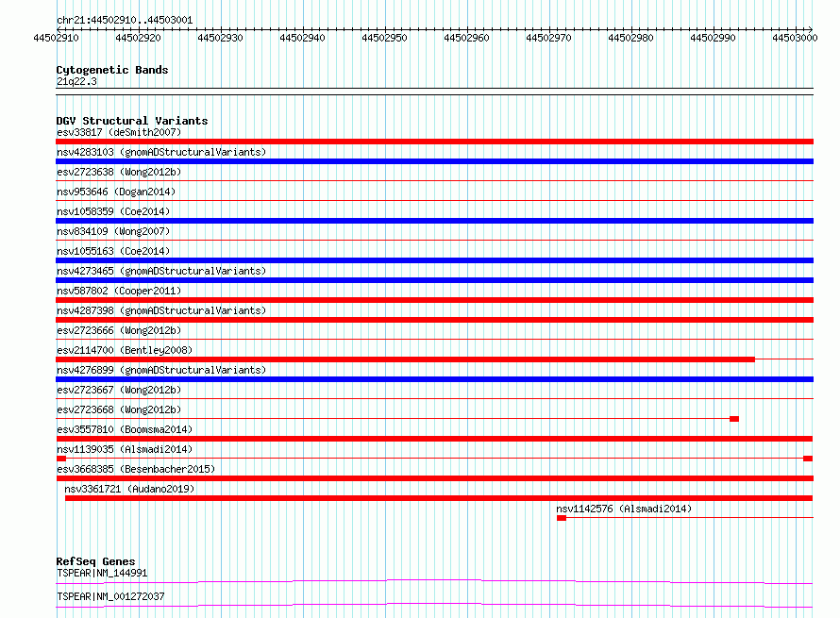This screenshot has height=618, width=840.
Task: Select the red bar for esv33817
Action: (434, 142)
